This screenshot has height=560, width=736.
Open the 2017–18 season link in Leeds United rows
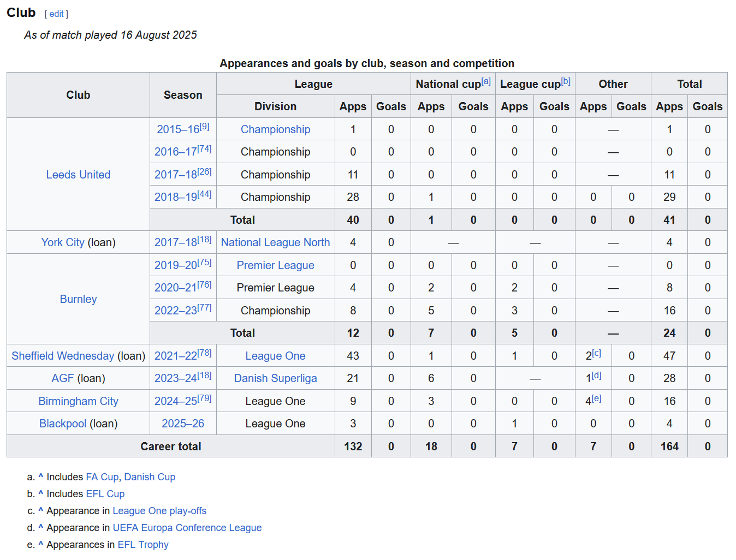click(x=175, y=175)
